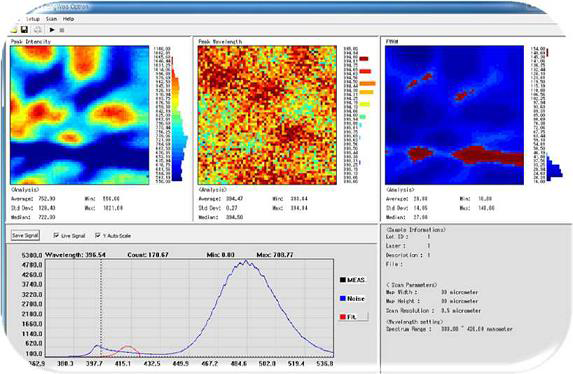
Task: Start the scan with the Play icon
Action: [52, 30]
